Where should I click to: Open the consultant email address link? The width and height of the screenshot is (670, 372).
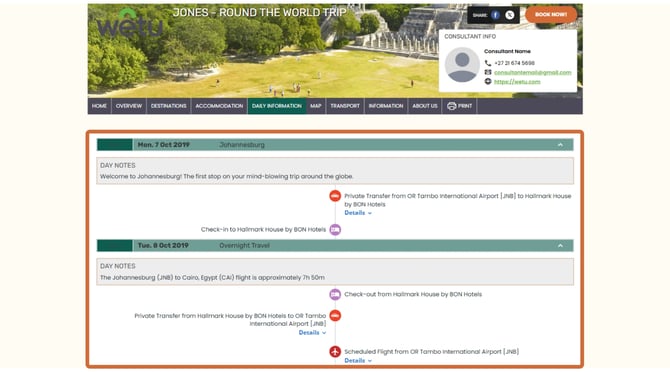coord(532,72)
